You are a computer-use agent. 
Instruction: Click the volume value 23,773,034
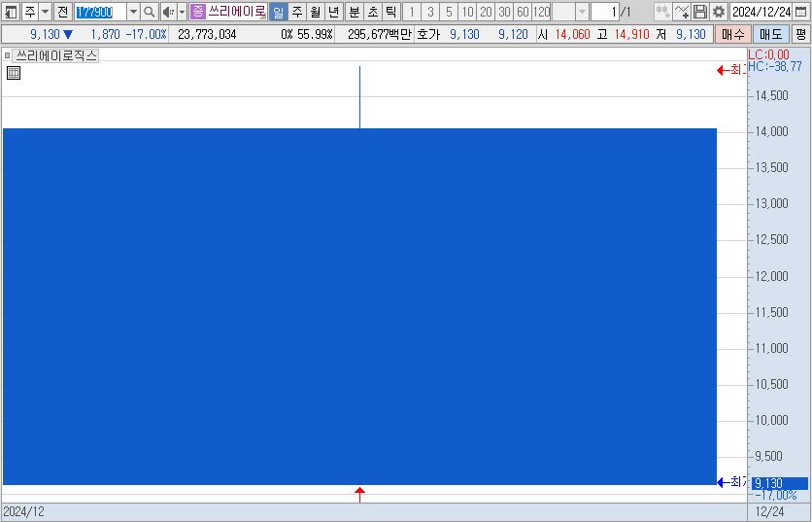click(x=207, y=35)
